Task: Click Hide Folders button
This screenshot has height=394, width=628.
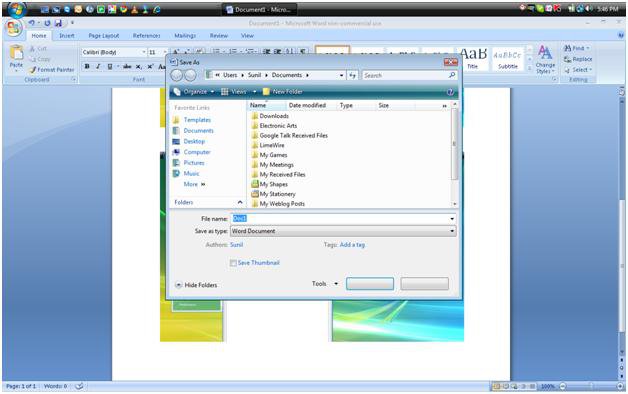Action: (196, 285)
